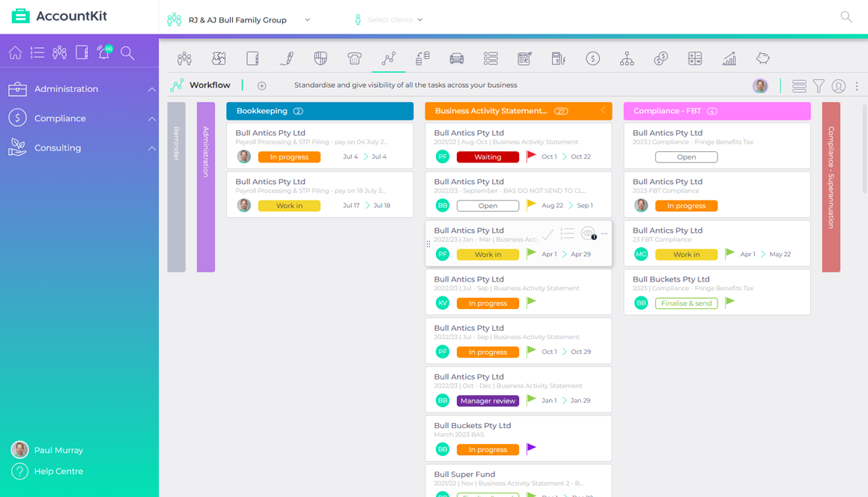Open the workflow filter funnel icon
Viewport: 868px width, 497px height.
tap(819, 86)
